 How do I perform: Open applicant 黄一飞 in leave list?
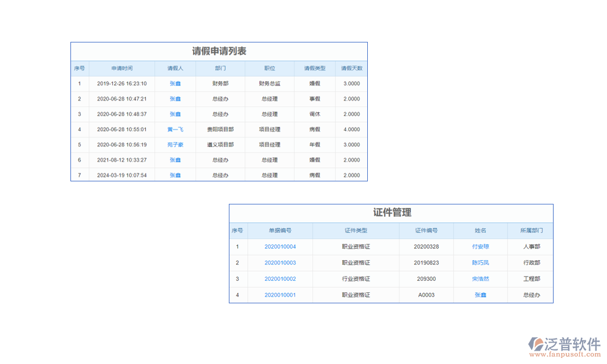coord(175,129)
